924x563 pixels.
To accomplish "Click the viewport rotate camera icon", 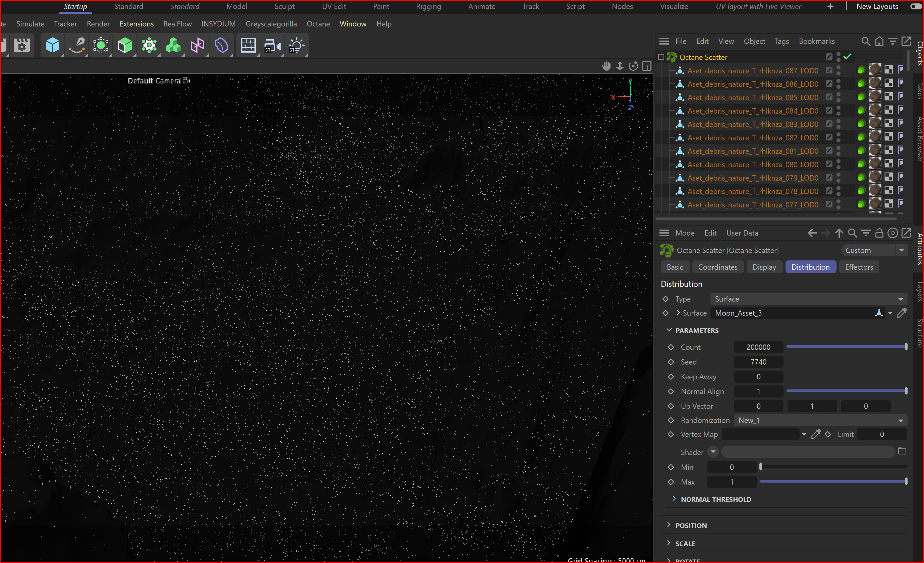I will point(633,66).
